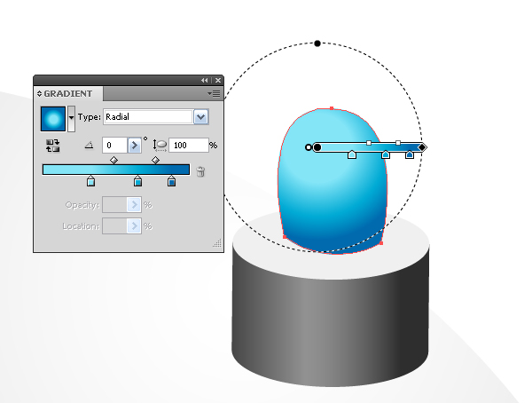532x403 pixels.
Task: Click the gradient annotator origin black circle
Action: pos(317,147)
